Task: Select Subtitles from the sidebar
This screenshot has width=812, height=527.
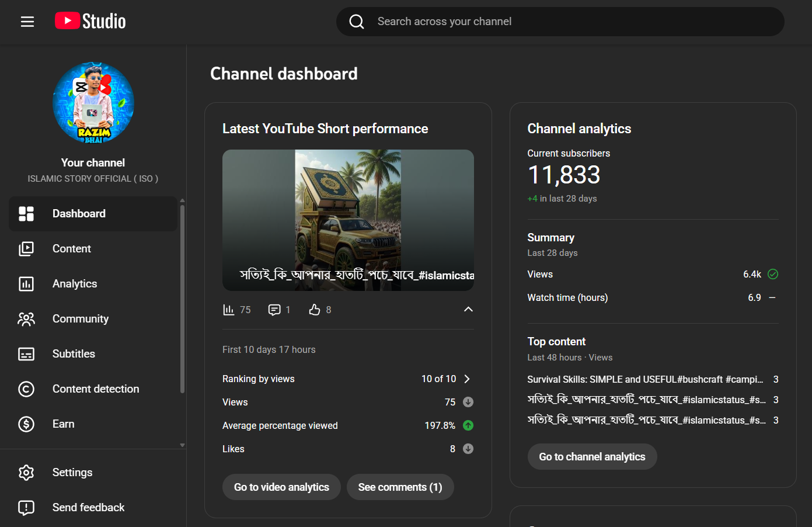Action: (x=74, y=354)
